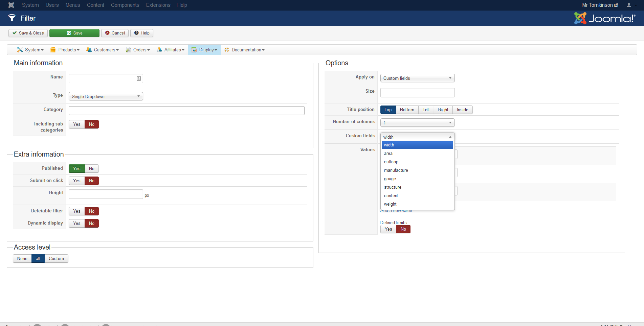
Task: Pick structure from the Custom fields list
Action: tap(418, 187)
